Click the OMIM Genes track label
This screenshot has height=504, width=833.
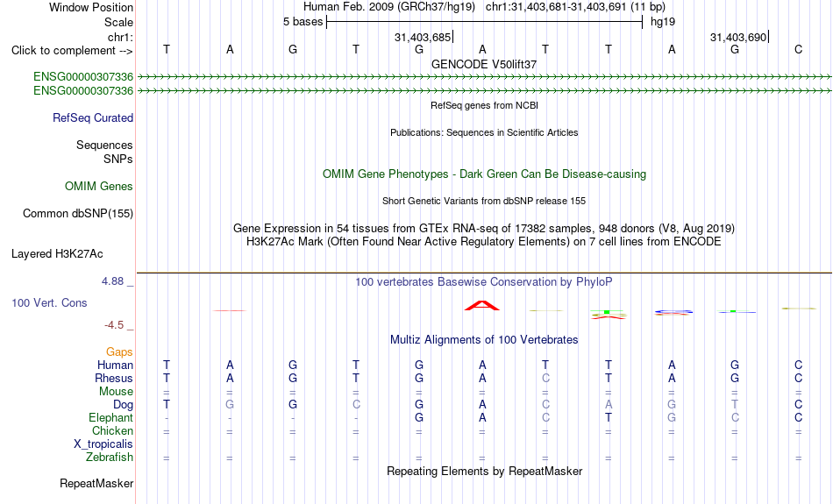pyautogui.click(x=98, y=187)
